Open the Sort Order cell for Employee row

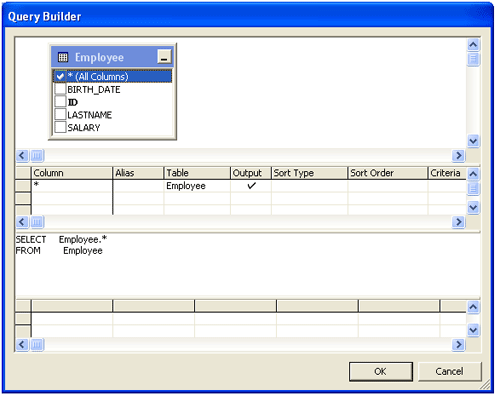click(388, 186)
